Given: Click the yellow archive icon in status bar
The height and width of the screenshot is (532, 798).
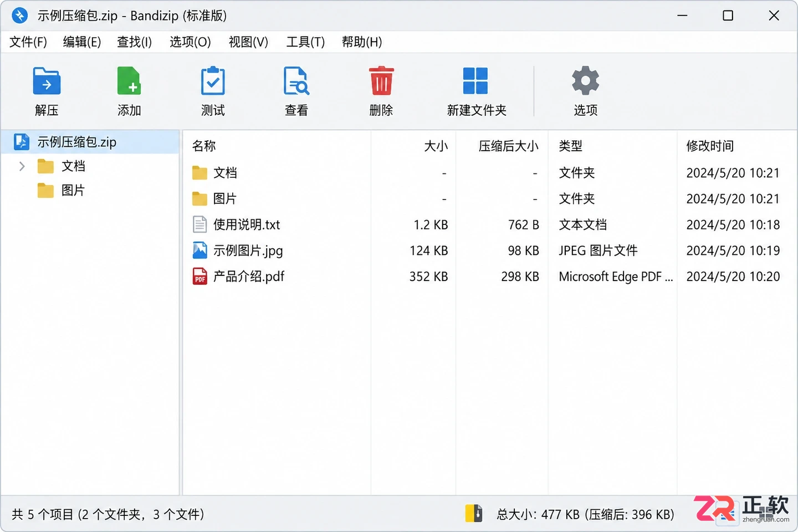Looking at the screenshot, I should pos(474,514).
